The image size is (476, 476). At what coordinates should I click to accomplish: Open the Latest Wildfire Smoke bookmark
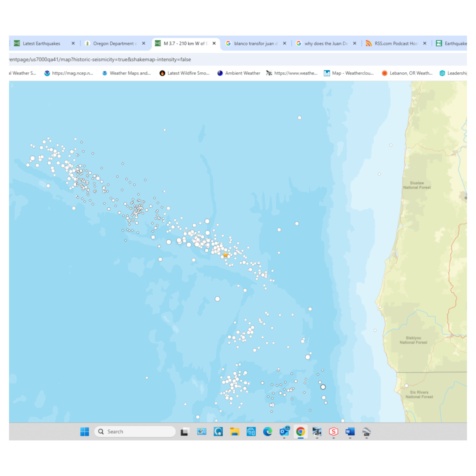[x=184, y=73]
